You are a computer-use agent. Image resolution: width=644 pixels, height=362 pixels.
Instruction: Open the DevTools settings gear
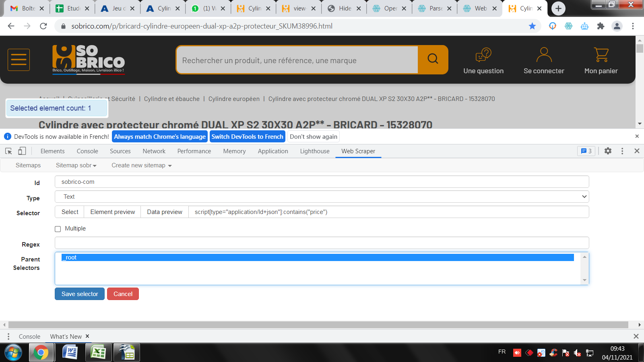point(608,151)
